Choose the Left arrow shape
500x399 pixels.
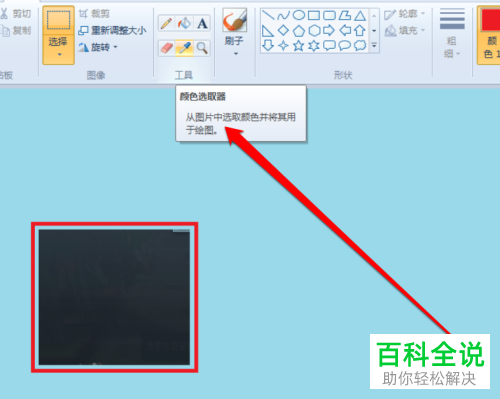(x=345, y=31)
